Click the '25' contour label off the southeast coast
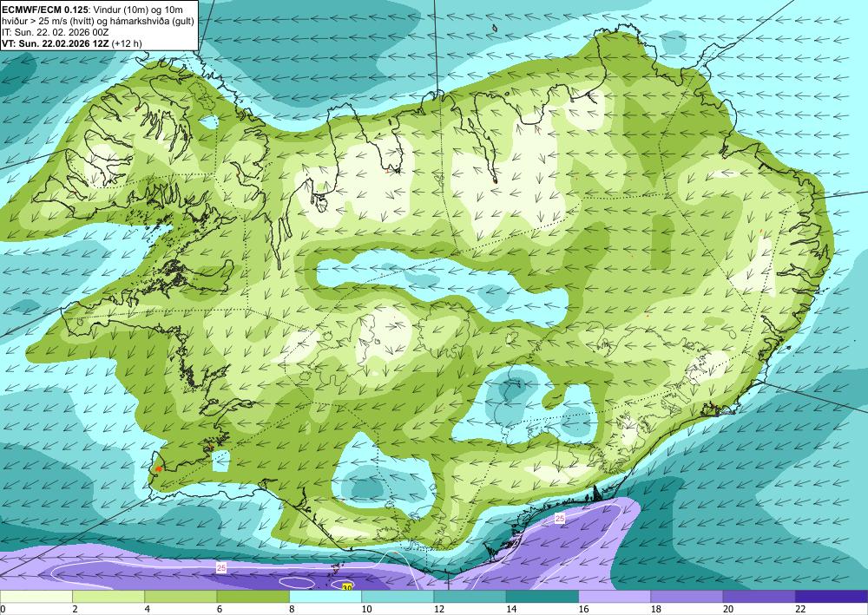The height and width of the screenshot is (615, 868). coord(560,519)
